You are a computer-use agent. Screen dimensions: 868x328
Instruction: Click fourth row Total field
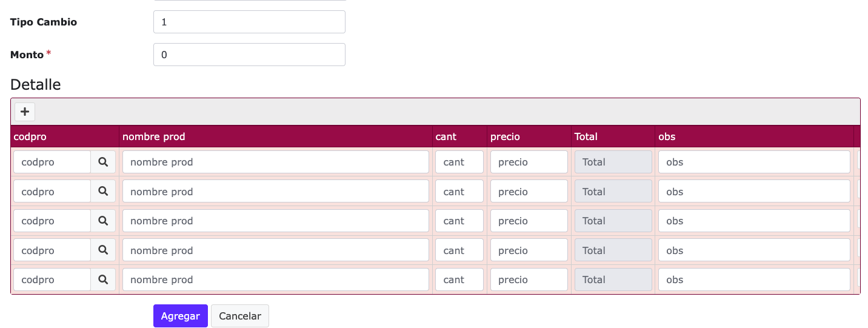coord(613,250)
